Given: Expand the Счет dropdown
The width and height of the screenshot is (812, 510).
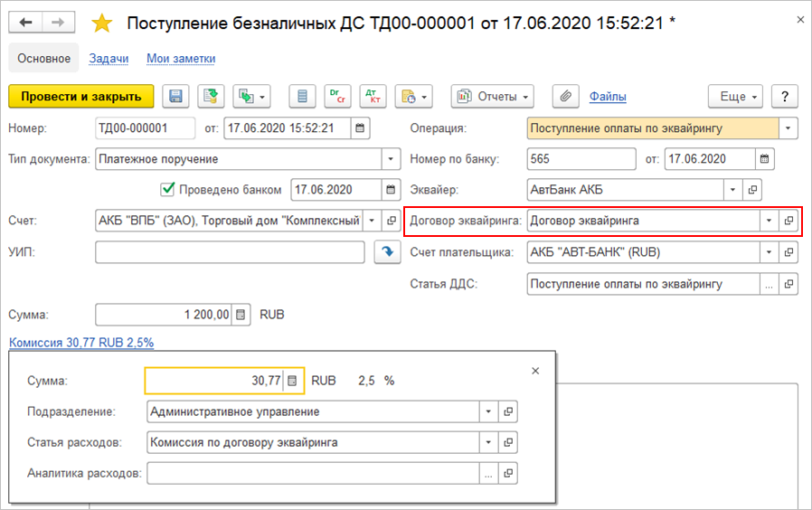Looking at the screenshot, I should pos(372,221).
